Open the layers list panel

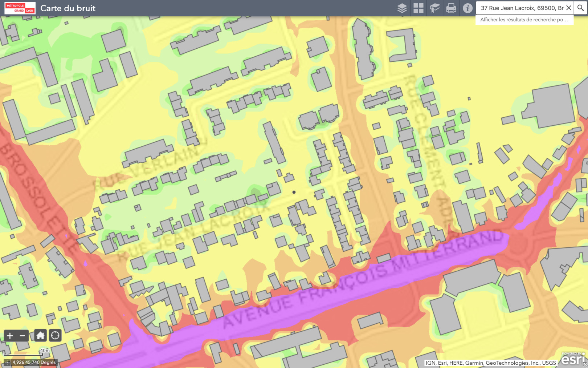pos(402,8)
